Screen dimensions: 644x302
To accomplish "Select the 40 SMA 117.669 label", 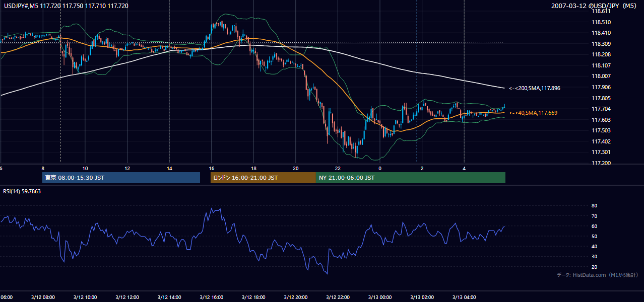I will tap(533, 113).
